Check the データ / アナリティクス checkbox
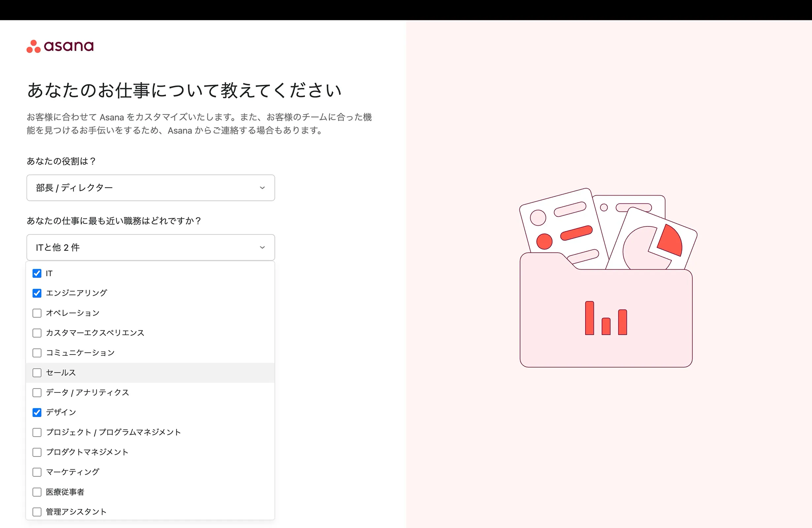This screenshot has height=528, width=812. click(x=37, y=393)
